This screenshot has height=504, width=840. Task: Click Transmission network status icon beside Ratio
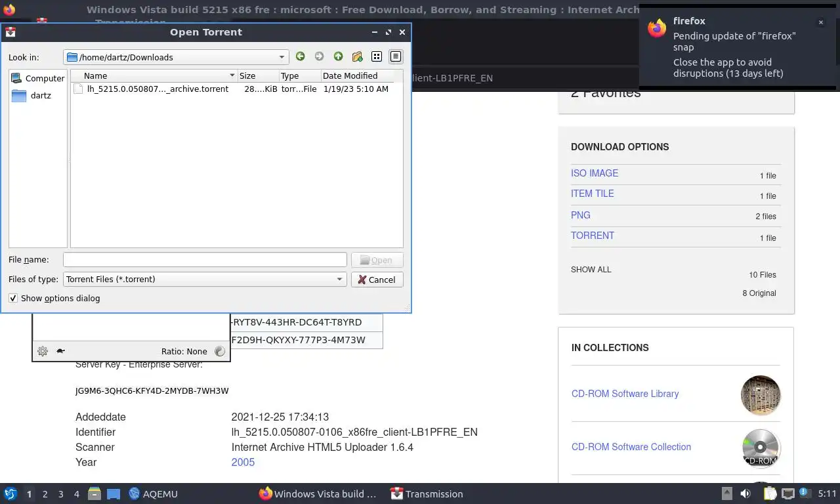point(220,351)
